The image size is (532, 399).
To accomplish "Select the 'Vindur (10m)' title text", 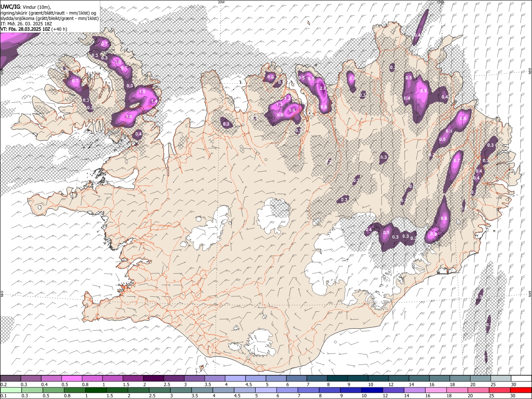I will pos(37,7).
